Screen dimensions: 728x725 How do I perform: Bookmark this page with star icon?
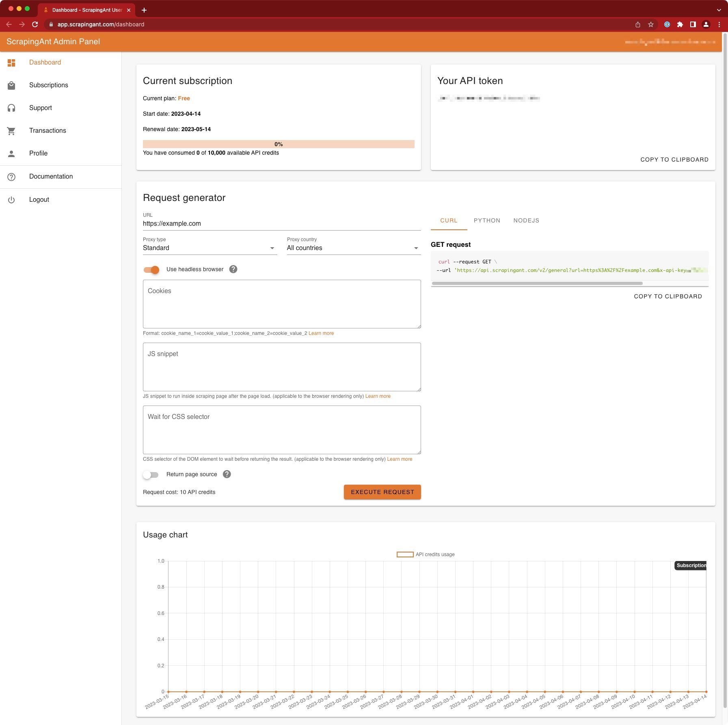[x=651, y=24]
